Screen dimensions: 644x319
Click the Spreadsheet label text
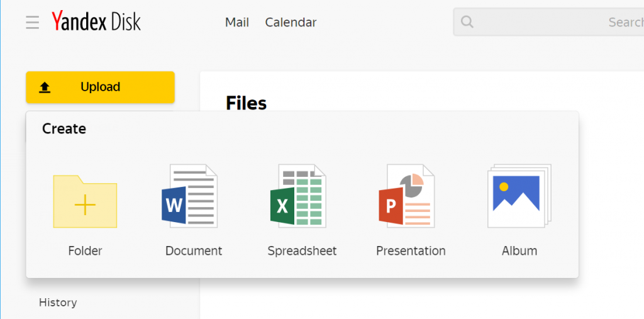tap(303, 251)
